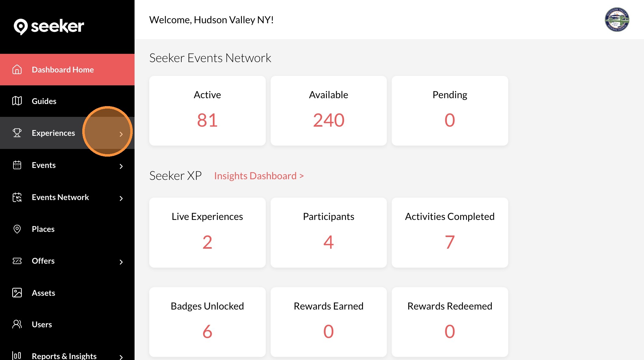The width and height of the screenshot is (644, 360).
Task: Click the Users people icon
Action: pyautogui.click(x=17, y=324)
